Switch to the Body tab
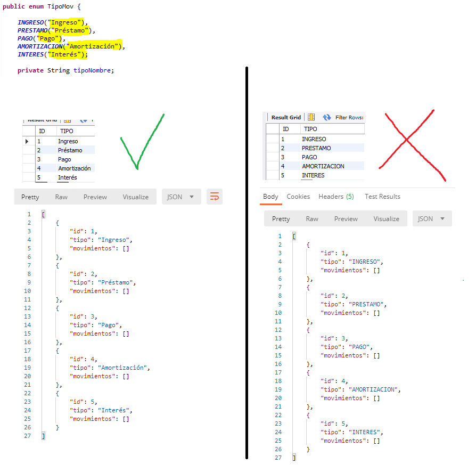Screen dimensions: 476x472 click(x=270, y=197)
